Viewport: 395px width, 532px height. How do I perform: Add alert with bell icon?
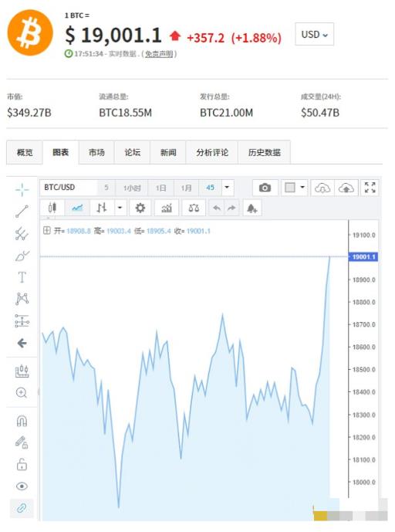click(x=252, y=208)
